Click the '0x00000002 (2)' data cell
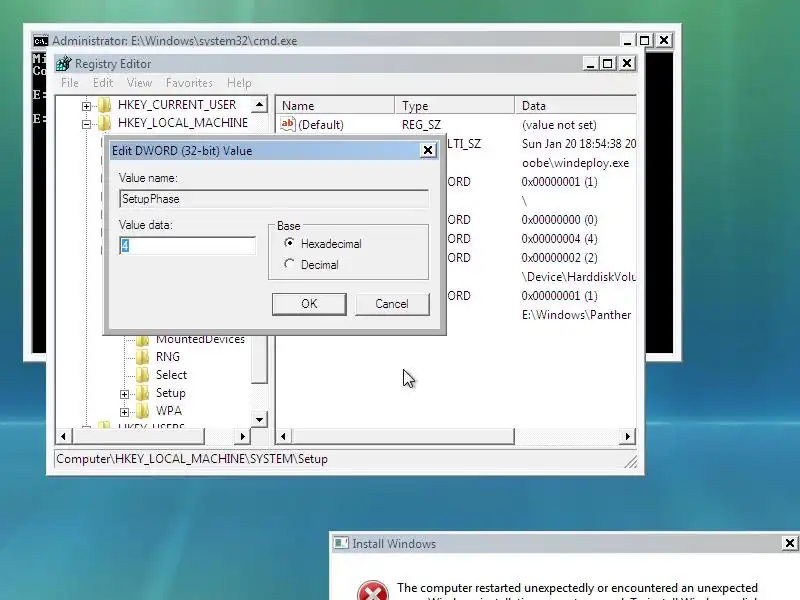 click(x=559, y=258)
